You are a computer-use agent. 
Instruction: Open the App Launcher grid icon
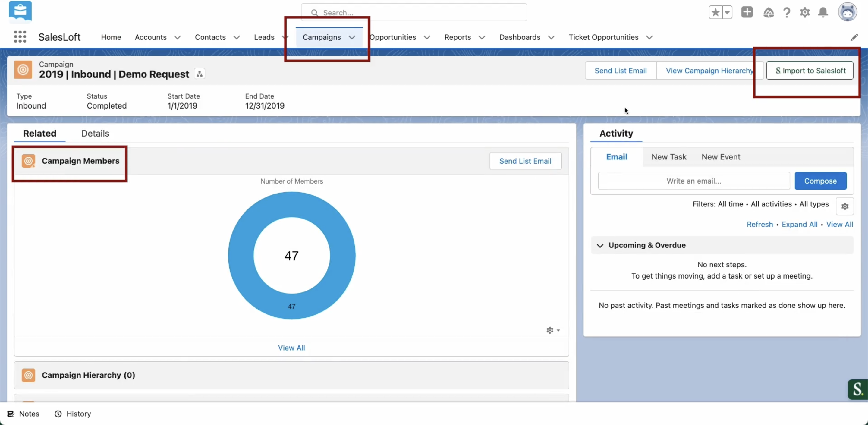(x=20, y=37)
